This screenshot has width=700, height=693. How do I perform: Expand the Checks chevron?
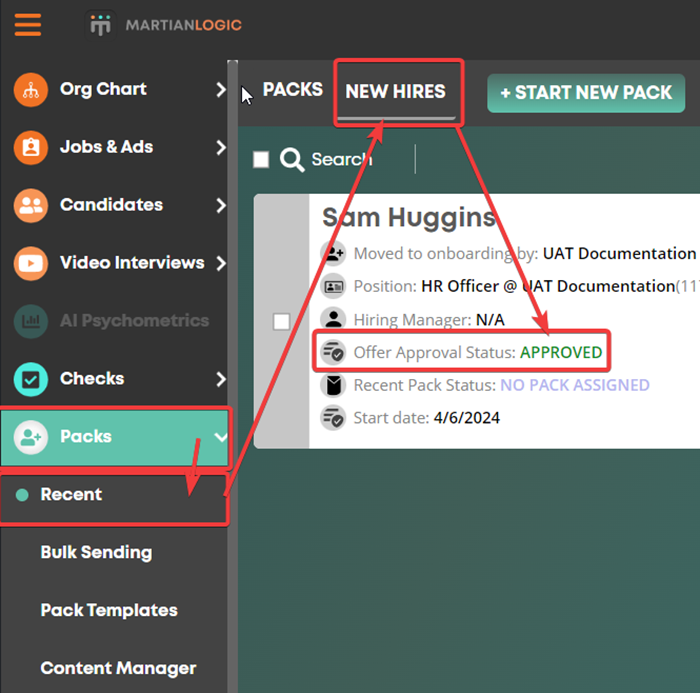pos(221,379)
